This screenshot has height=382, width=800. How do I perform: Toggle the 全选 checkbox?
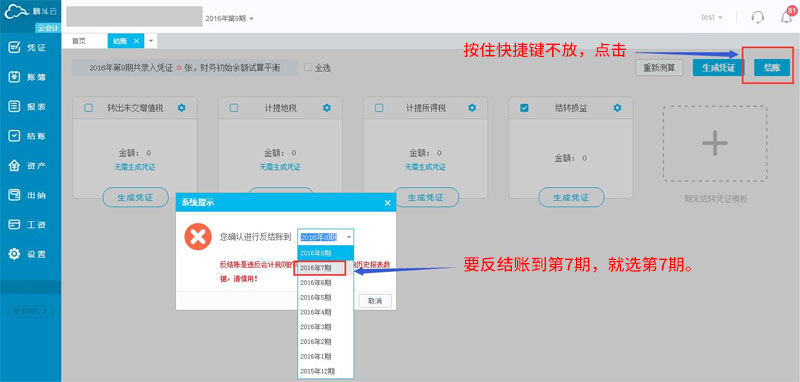pyautogui.click(x=308, y=67)
